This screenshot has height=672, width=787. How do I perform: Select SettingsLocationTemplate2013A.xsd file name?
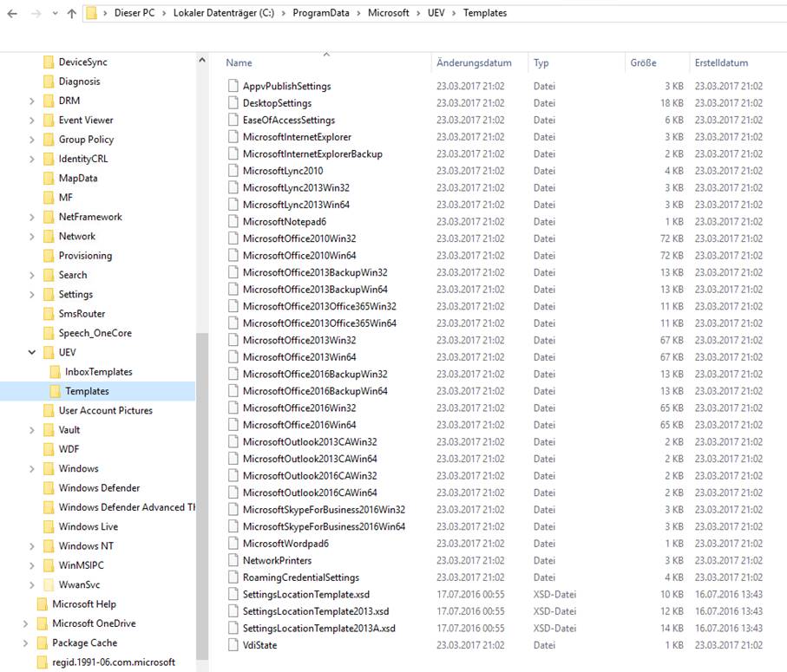point(318,629)
